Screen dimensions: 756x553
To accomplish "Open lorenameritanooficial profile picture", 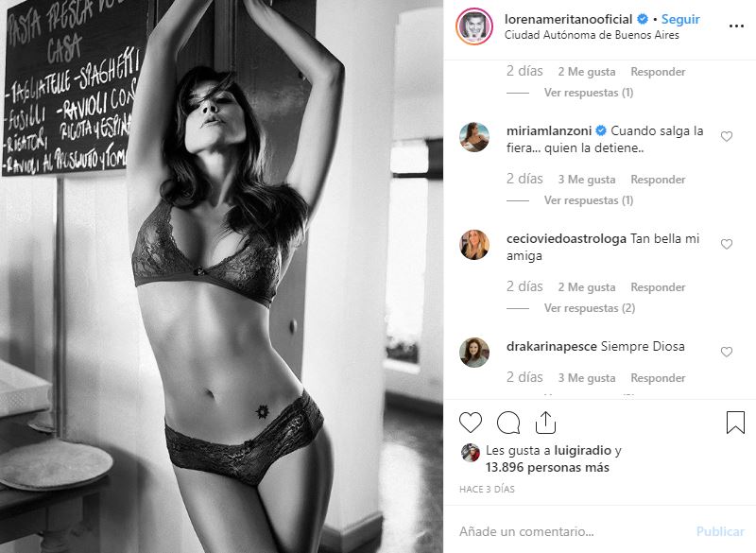I will [474, 26].
